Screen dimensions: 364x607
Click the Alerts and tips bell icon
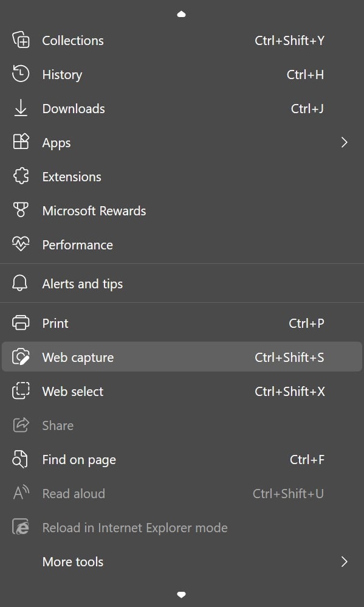tap(21, 283)
